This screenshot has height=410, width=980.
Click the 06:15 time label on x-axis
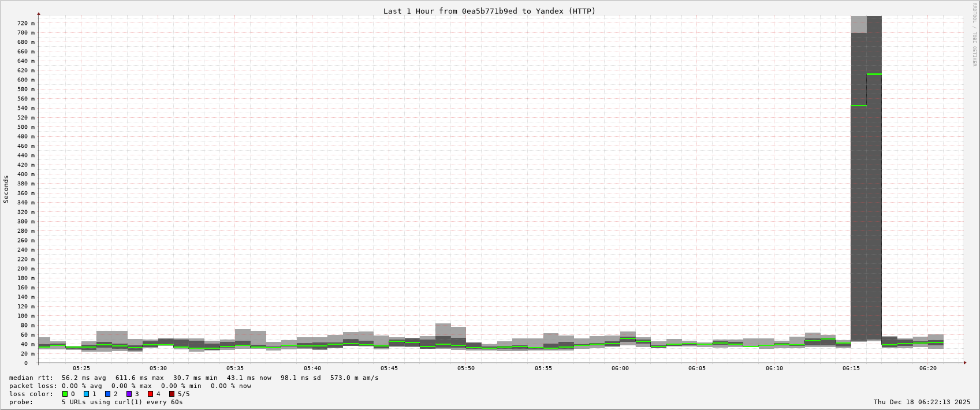pyautogui.click(x=851, y=368)
